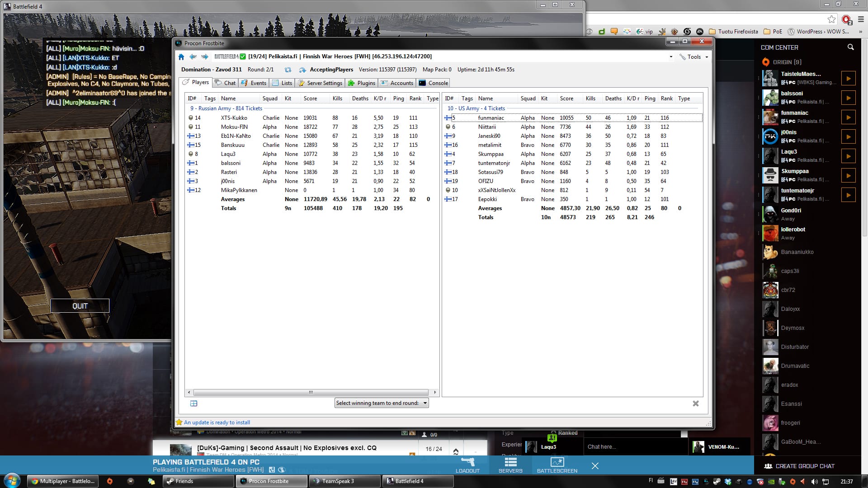Click the Russian team horizontal scrollbar
Image resolution: width=868 pixels, height=488 pixels.
point(311,392)
